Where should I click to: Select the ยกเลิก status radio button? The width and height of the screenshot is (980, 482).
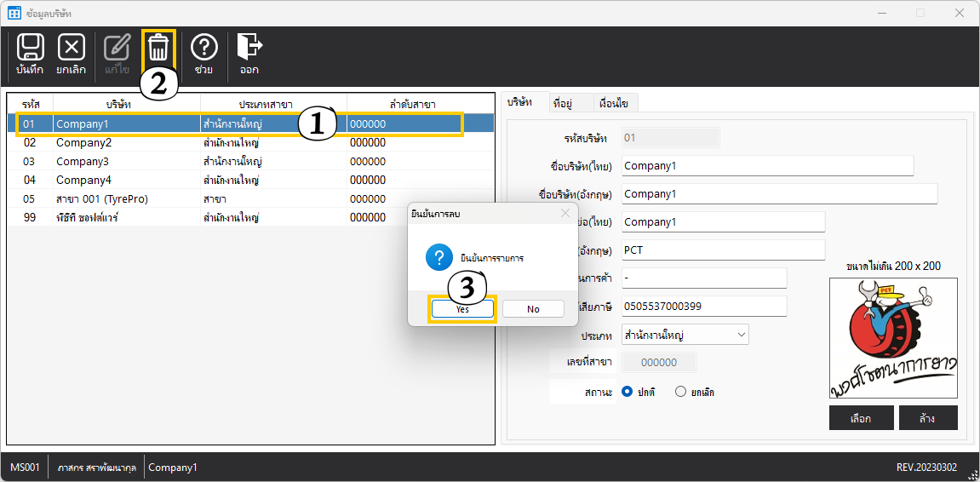click(x=680, y=392)
